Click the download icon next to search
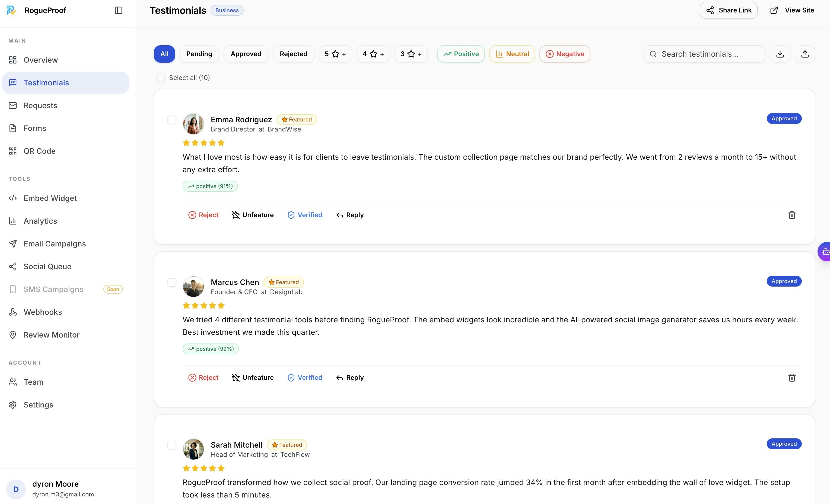830x504 pixels. 780,54
